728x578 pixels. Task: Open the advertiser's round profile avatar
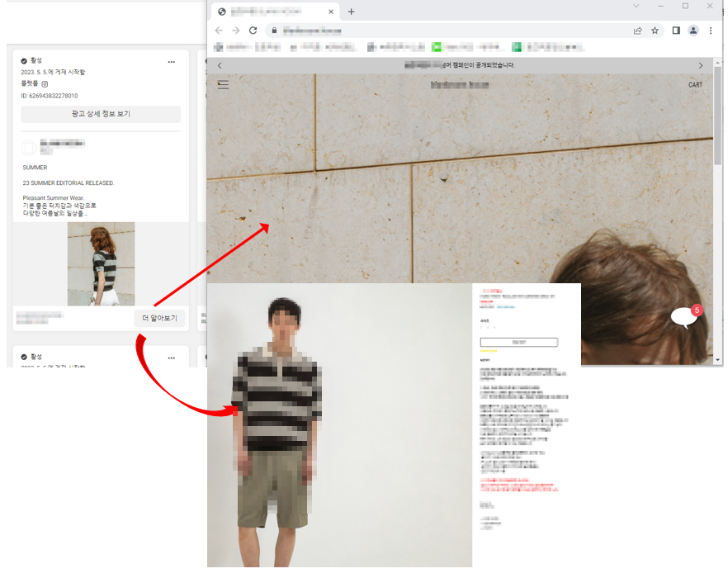(x=29, y=148)
